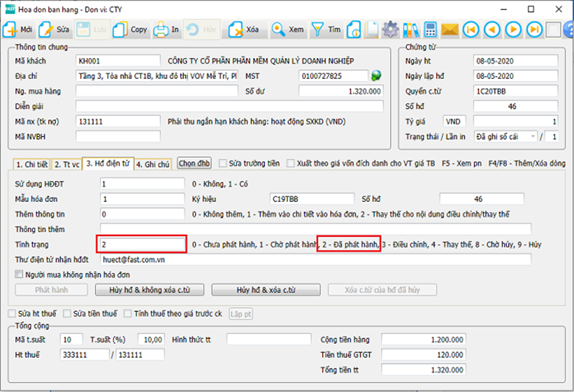Screen dimensions: 574x392
Task: Open the Trạng thái dropdown
Action: coord(533,137)
